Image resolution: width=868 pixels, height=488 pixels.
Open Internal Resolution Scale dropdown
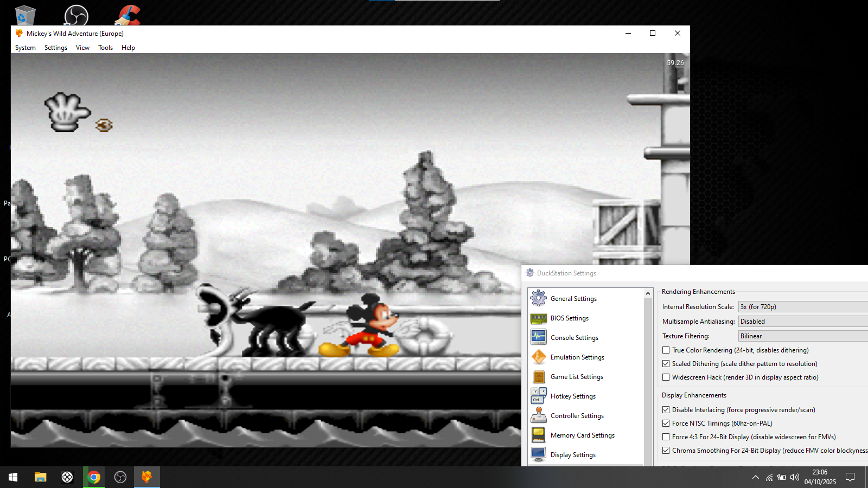pyautogui.click(x=803, y=307)
